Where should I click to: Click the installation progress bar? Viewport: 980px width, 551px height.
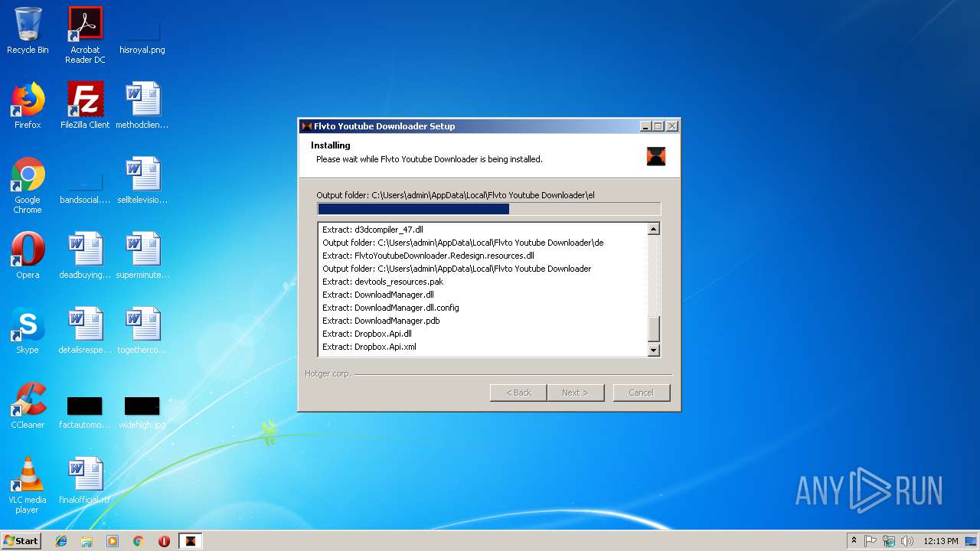point(488,209)
